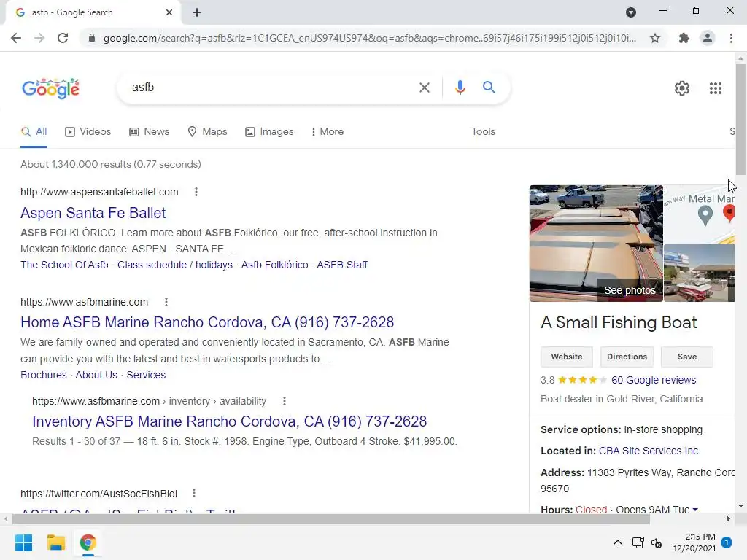This screenshot has height=560, width=747.
Task: Click Chrome taskbar icon
Action: [x=88, y=542]
